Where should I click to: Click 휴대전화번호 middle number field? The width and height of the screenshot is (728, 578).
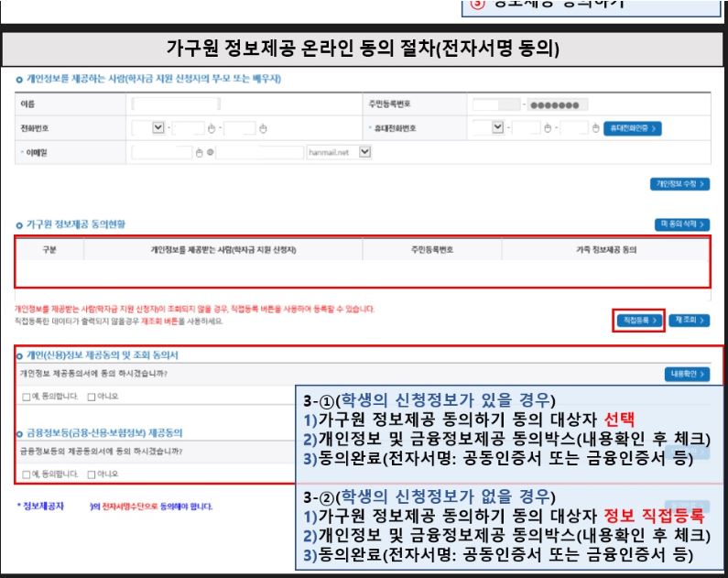pyautogui.click(x=526, y=127)
